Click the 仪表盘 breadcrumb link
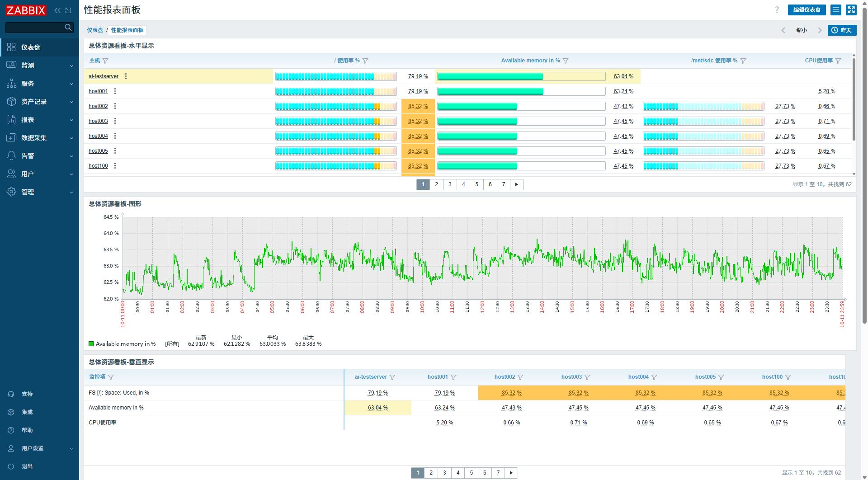Viewport: 868px width, 480px height. [x=95, y=30]
